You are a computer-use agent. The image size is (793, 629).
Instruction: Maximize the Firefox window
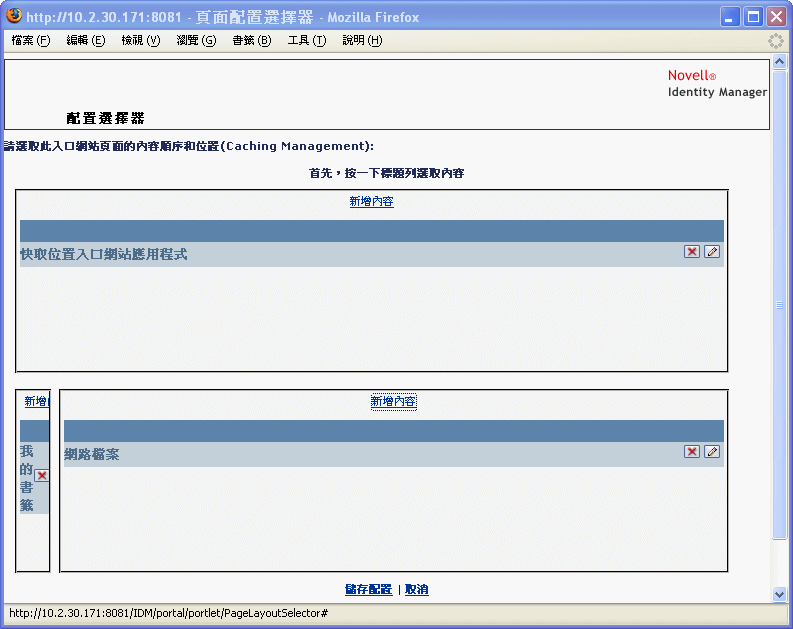(753, 17)
